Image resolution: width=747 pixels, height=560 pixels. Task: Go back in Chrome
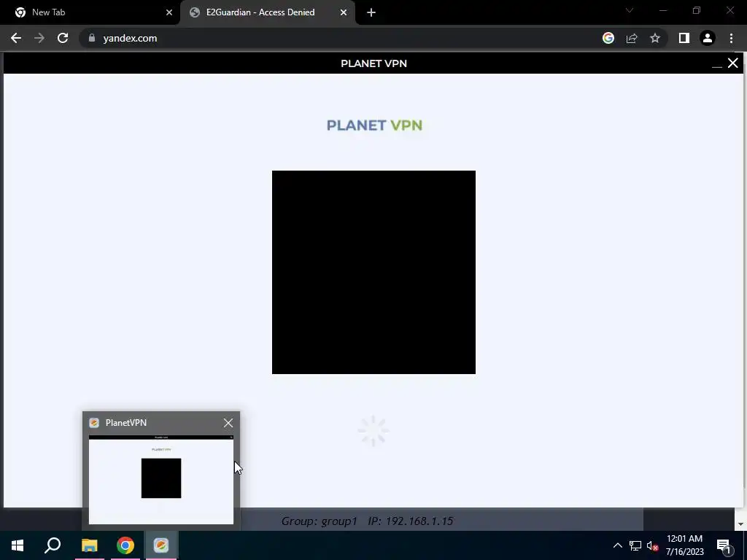(16, 38)
